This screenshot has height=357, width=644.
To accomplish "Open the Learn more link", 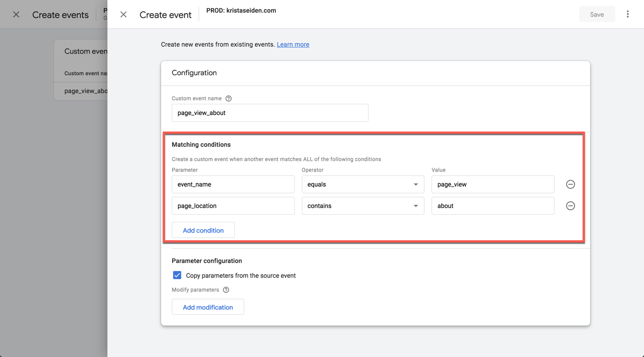I will [x=293, y=44].
